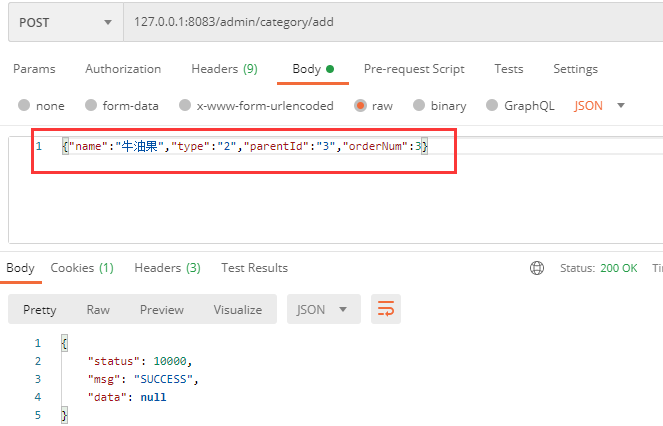Collapse the response JSON object at line 1
Viewport: 663px width, 426px height.
click(64, 343)
